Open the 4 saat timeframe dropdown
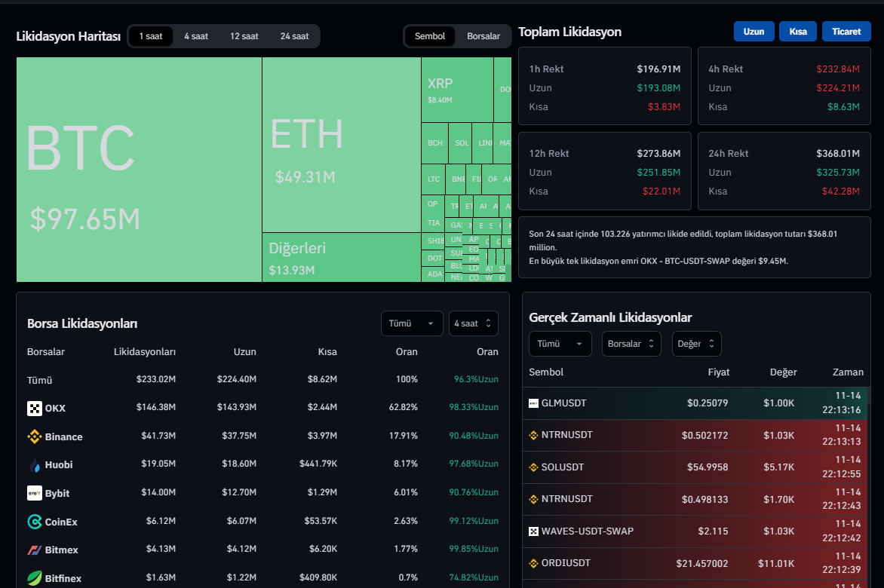The image size is (884, 588). (x=473, y=323)
